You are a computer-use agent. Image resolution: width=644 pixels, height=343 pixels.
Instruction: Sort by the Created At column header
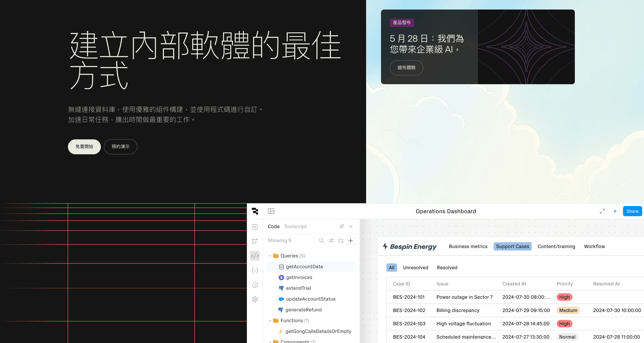[x=514, y=284]
